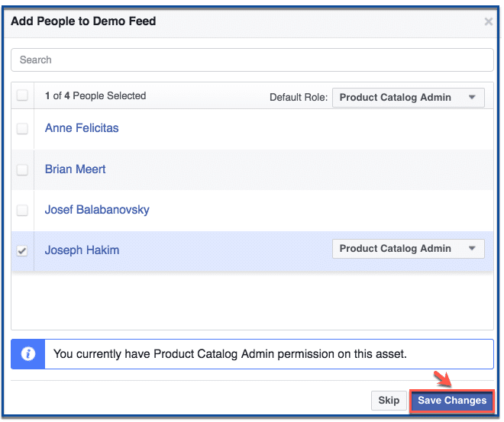This screenshot has height=422, width=504.
Task: Click the Save Changes button
Action: pyautogui.click(x=451, y=401)
